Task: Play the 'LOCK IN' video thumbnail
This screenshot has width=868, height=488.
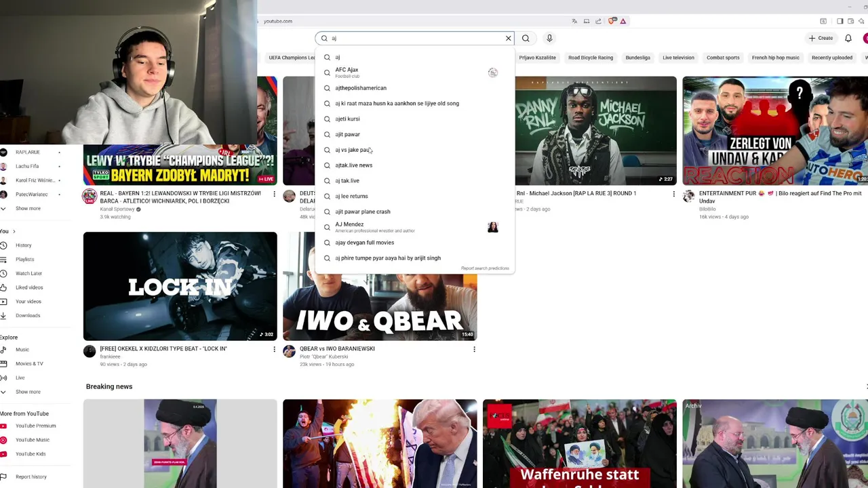Action: 180,286
